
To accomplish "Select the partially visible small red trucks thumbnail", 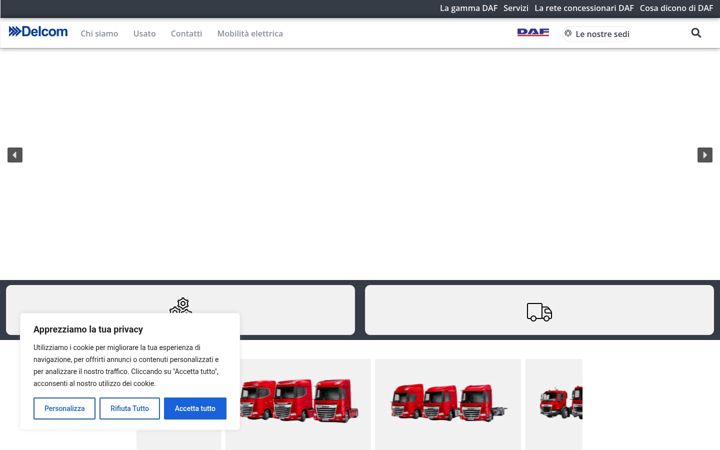I will [x=561, y=403].
